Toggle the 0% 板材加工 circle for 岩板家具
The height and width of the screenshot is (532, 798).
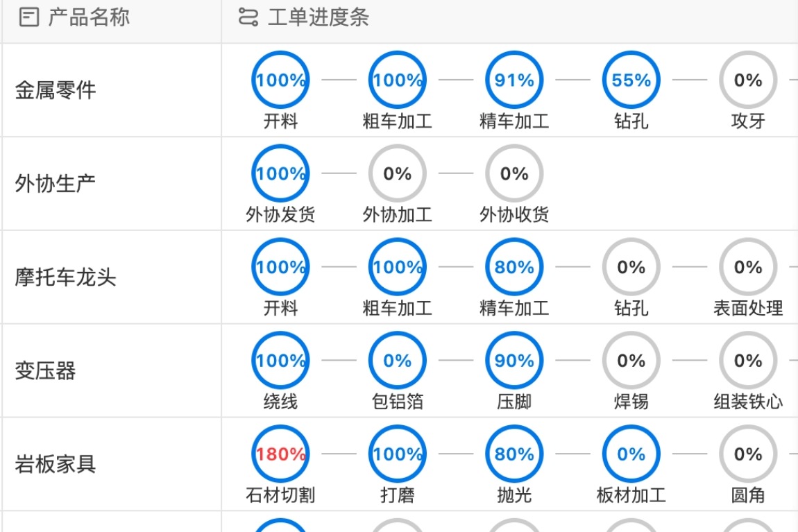pos(630,454)
